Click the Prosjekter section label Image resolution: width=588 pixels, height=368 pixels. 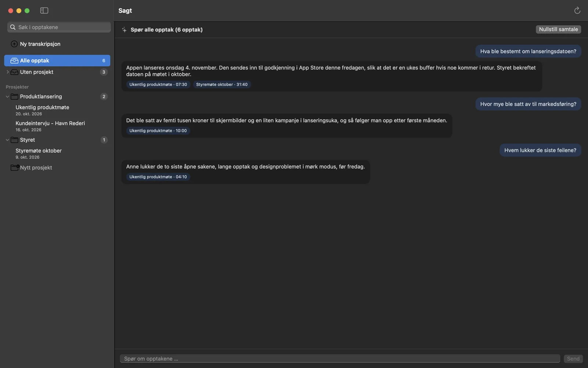coord(17,87)
